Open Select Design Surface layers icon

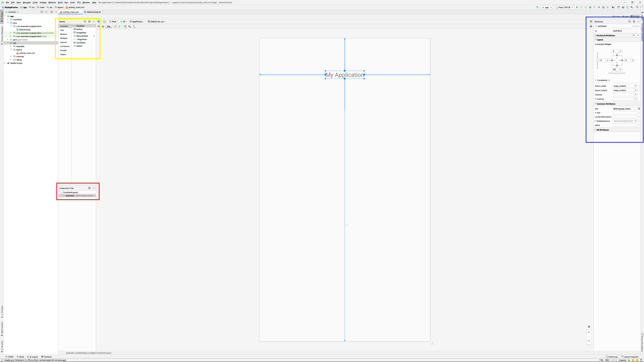(x=98, y=21)
